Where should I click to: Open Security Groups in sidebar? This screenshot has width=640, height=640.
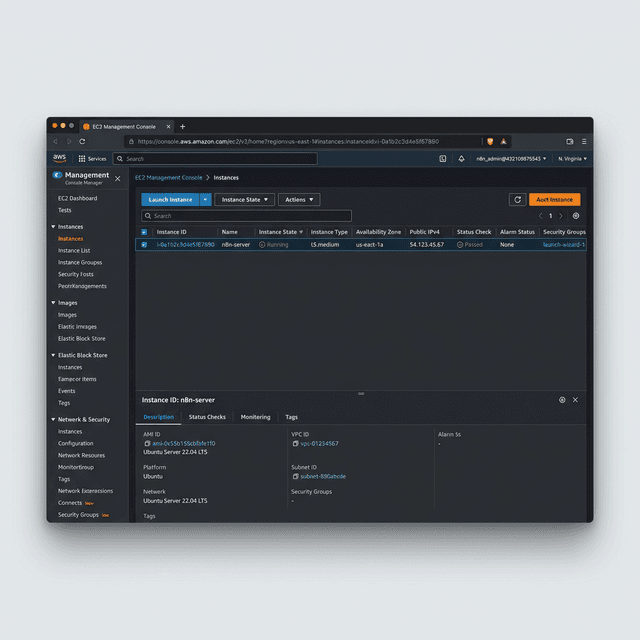pos(78,515)
